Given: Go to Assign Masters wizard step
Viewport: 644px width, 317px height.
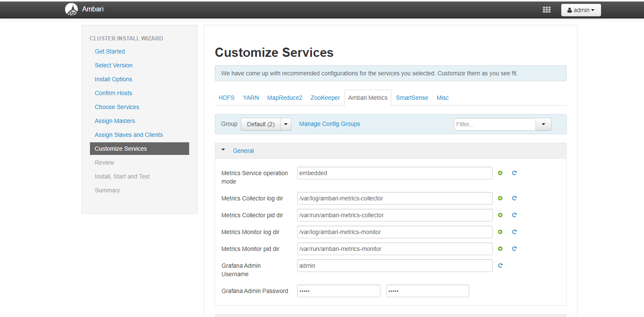Looking at the screenshot, I should point(115,121).
